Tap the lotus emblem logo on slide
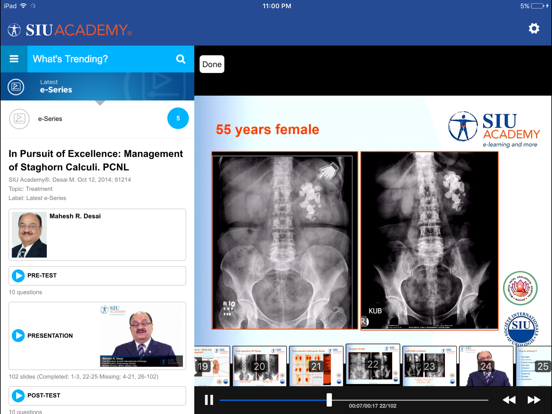 520,288
